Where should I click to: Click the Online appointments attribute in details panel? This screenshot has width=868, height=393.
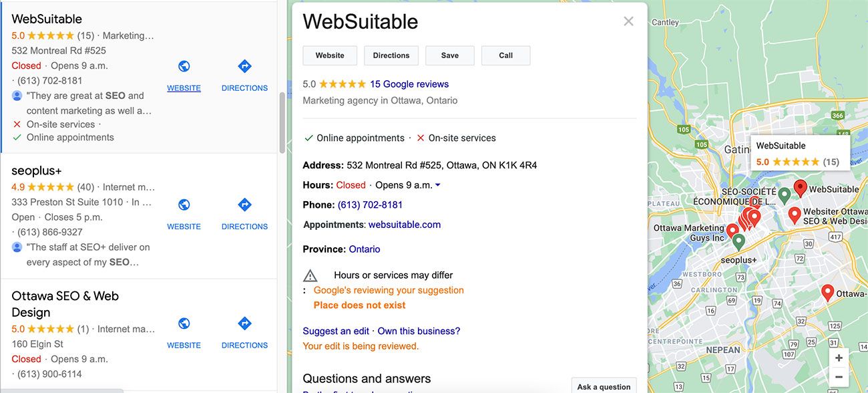point(355,138)
